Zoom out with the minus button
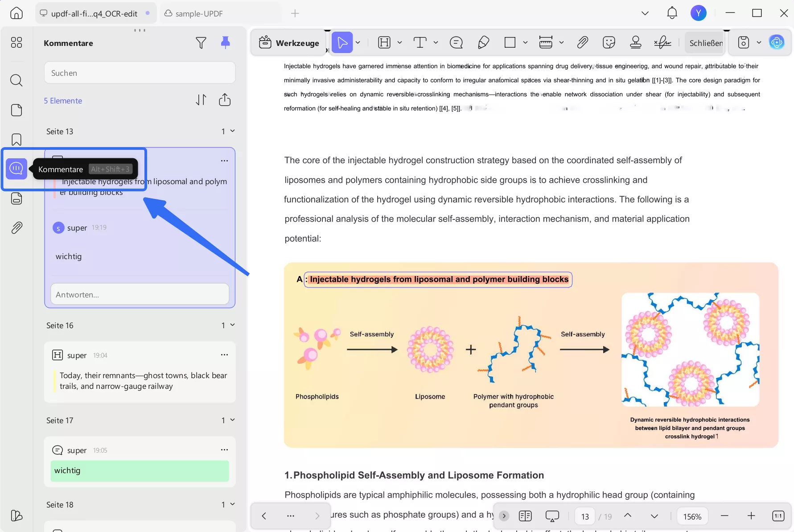Image resolution: width=794 pixels, height=532 pixels. [724, 516]
